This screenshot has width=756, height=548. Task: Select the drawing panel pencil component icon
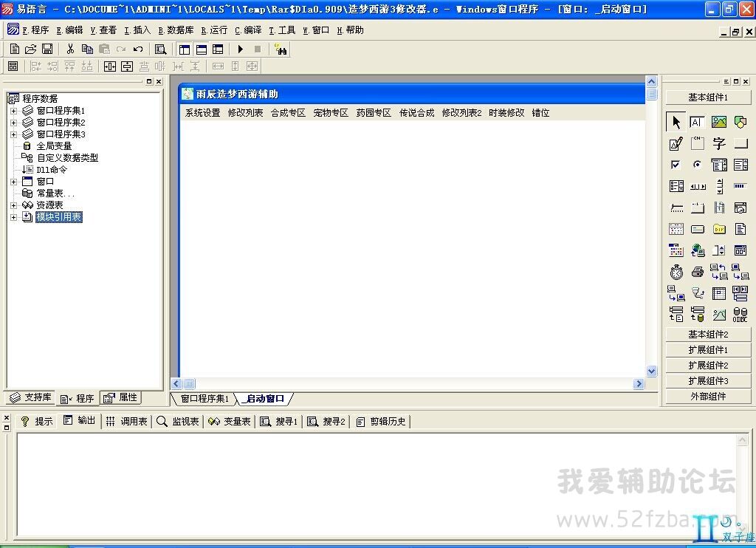(x=676, y=143)
